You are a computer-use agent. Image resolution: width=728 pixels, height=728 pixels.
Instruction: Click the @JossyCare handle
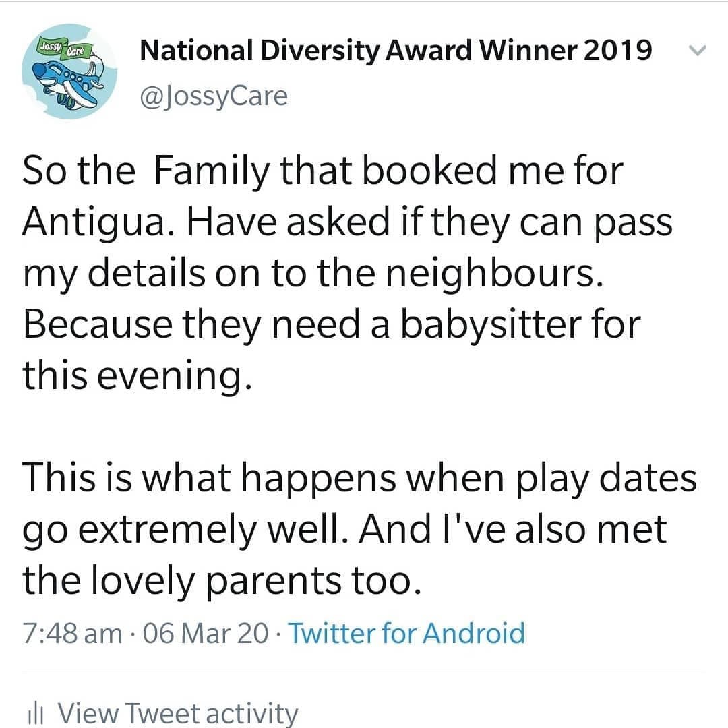tap(214, 96)
